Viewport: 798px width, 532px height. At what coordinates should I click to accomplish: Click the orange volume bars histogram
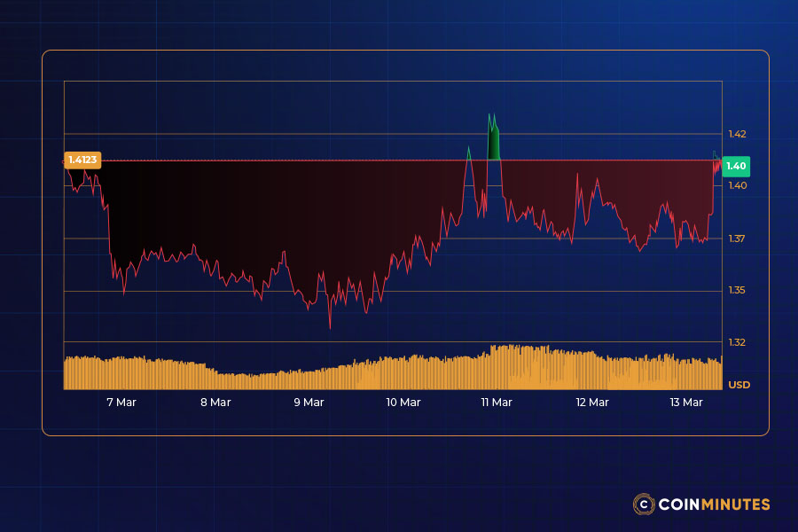390,372
